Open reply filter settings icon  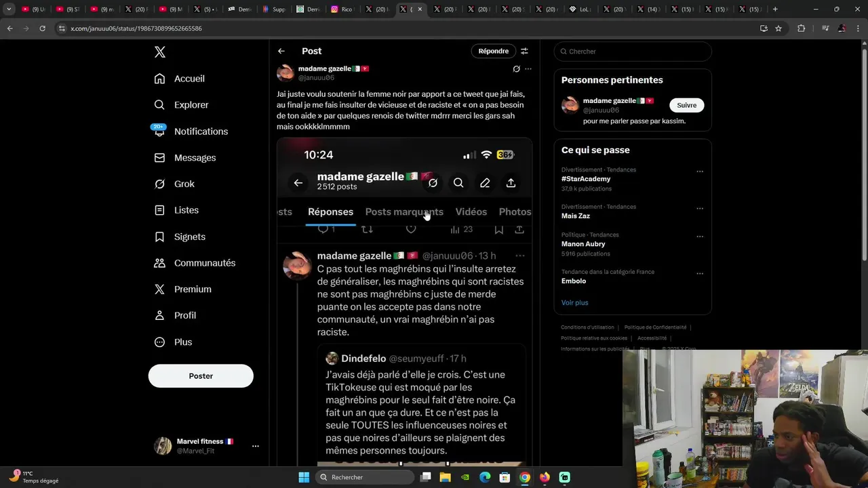524,51
